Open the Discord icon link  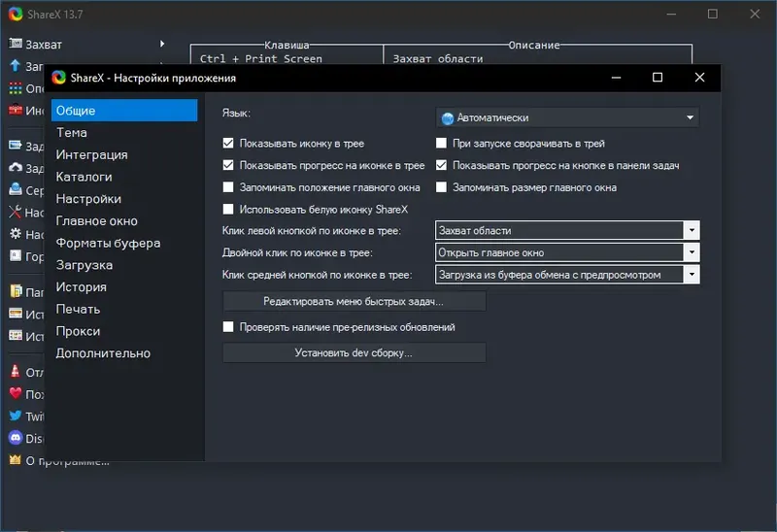tap(16, 438)
